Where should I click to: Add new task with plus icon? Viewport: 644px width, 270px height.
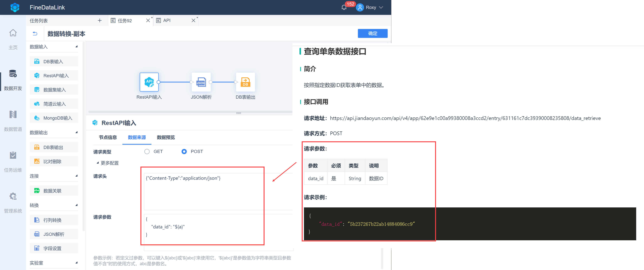(100, 20)
